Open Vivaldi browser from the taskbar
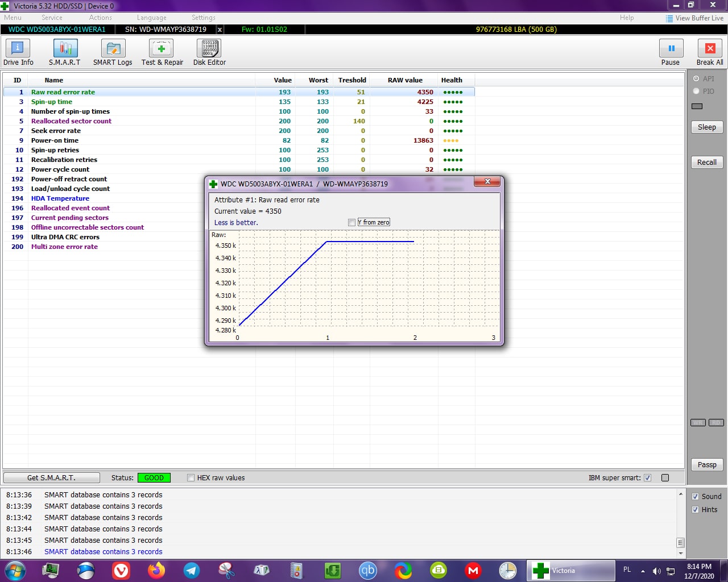The image size is (728, 582). point(121,570)
